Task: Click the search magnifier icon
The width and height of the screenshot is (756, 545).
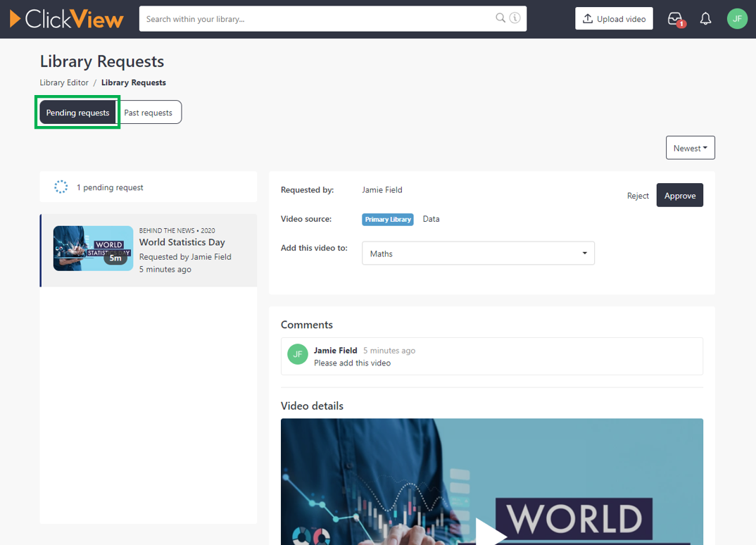Action: [500, 18]
